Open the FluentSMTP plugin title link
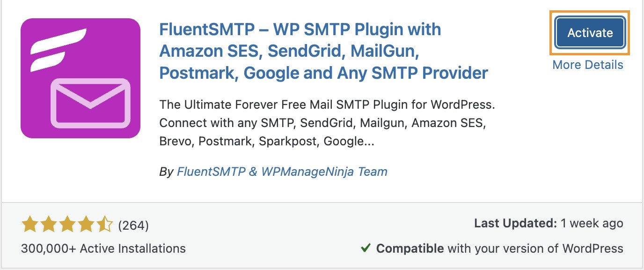The image size is (644, 270). point(323,51)
